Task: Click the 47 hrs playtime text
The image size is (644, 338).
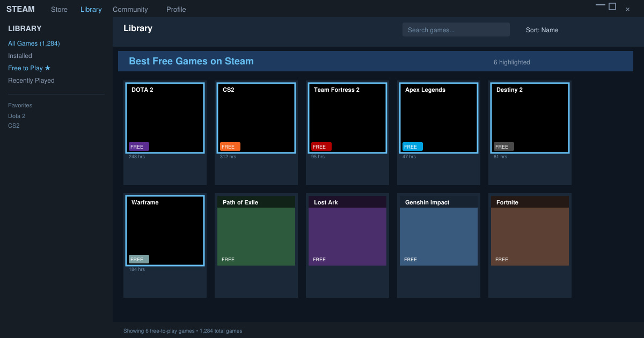Action: [x=409, y=157]
